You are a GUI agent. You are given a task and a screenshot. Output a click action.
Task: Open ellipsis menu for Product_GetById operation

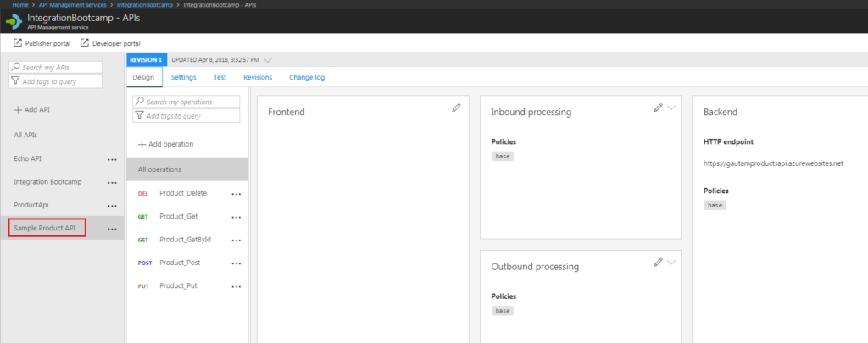coord(236,241)
